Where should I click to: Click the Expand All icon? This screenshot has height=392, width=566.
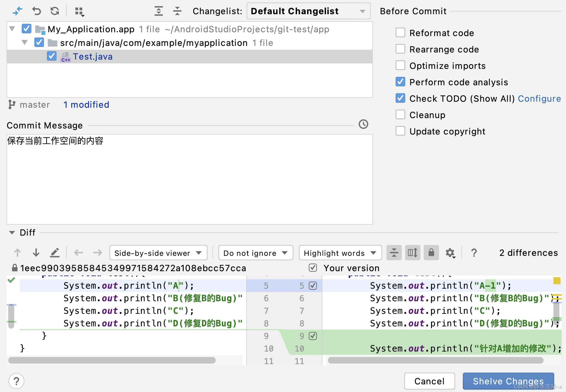point(159,11)
